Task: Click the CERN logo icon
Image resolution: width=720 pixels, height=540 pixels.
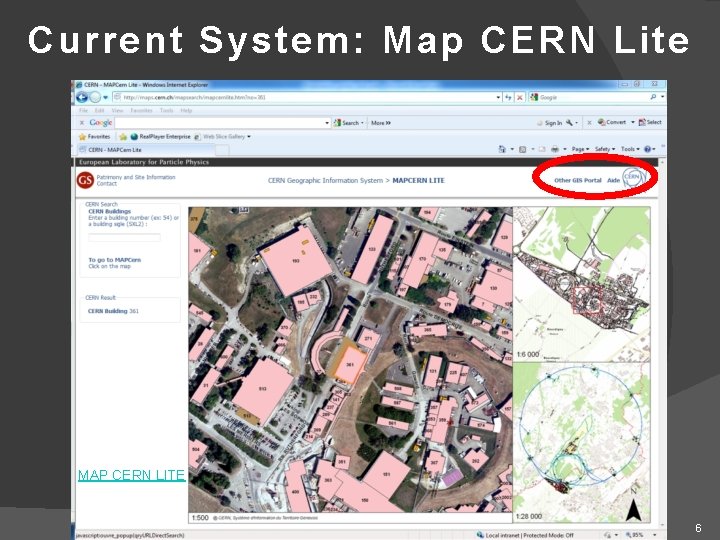Action: 633,178
